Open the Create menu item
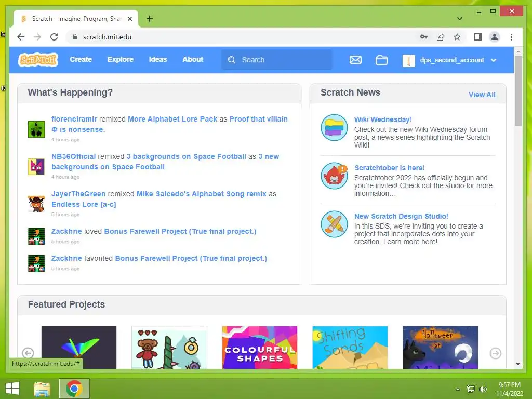Viewport: 532px width, 399px height. tap(81, 59)
